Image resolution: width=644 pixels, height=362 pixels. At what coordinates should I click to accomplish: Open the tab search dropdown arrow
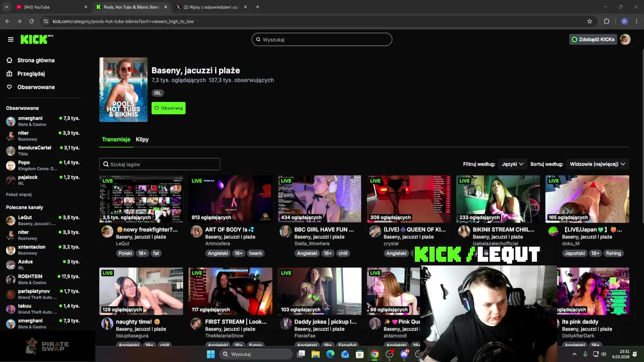click(x=7, y=7)
